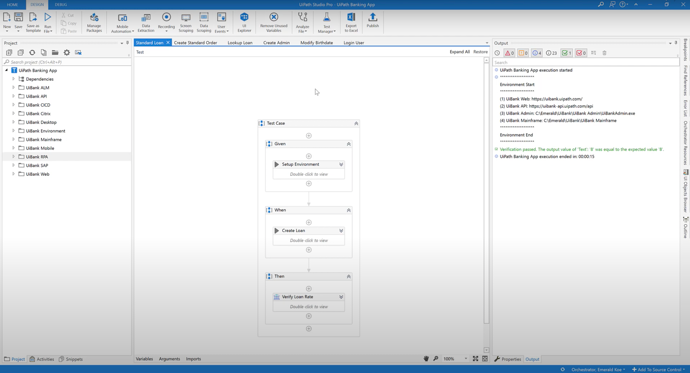The image size is (690, 373).
Task: Click the Save ribbon button
Action: click(x=18, y=22)
